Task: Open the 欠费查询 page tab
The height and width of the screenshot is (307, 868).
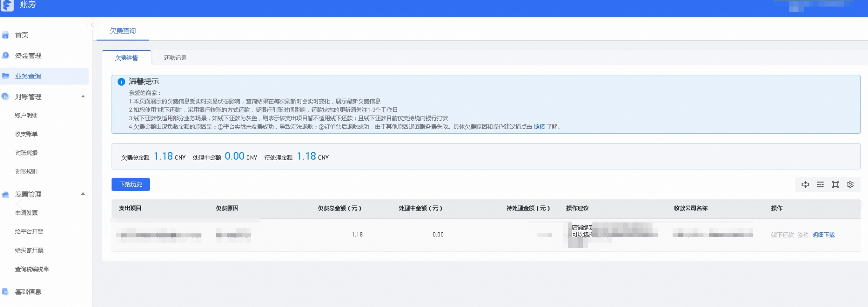Action: click(123, 31)
